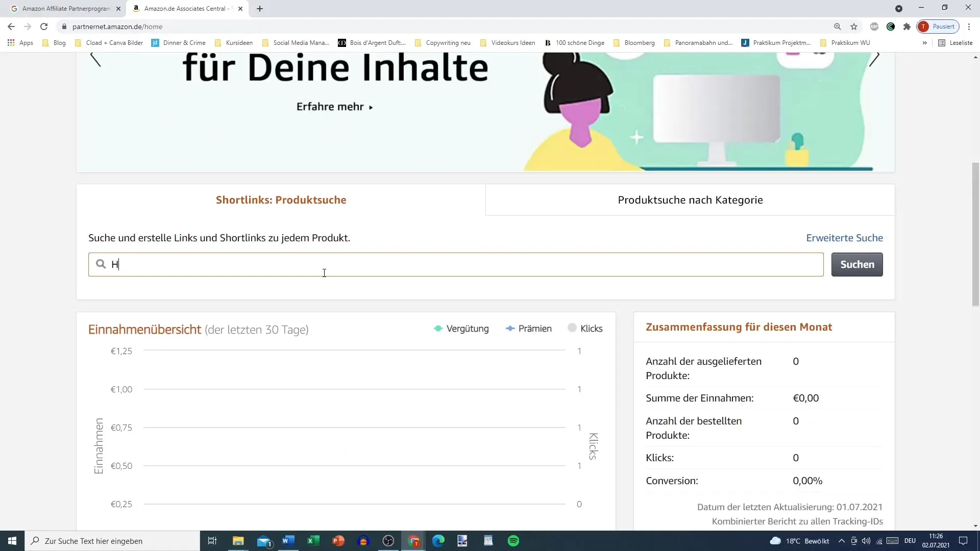Image resolution: width=980 pixels, height=551 pixels.
Task: Open the Social Media Mana... bookmark folder
Action: point(296,43)
